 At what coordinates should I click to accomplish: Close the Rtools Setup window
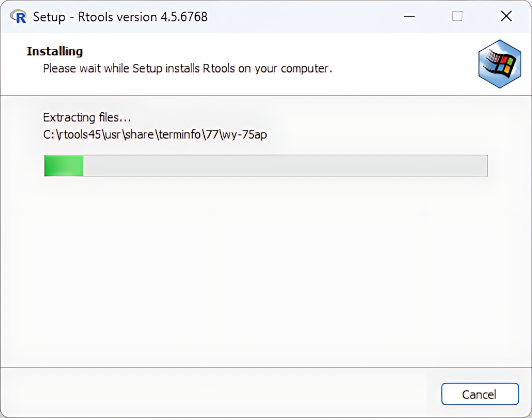[x=506, y=17]
